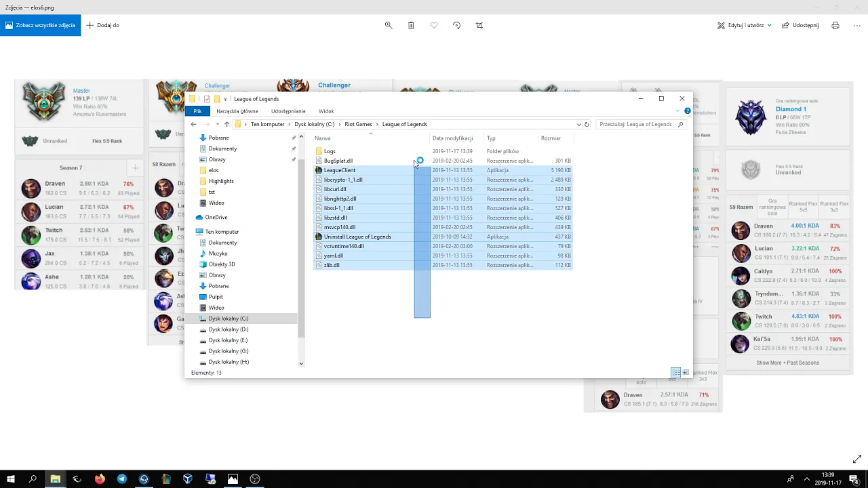
Task: Click 'Show More + Past Seasons' in photo
Action: pos(787,363)
